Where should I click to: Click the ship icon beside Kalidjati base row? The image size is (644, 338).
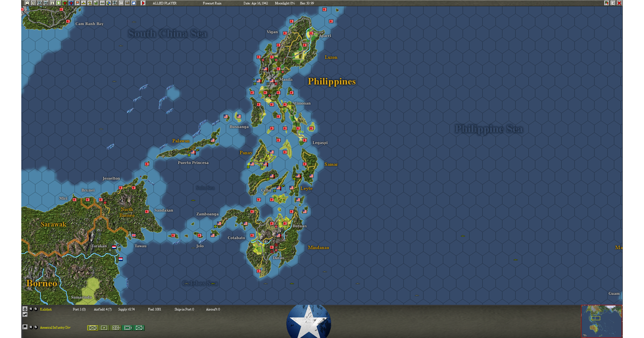pos(25,309)
